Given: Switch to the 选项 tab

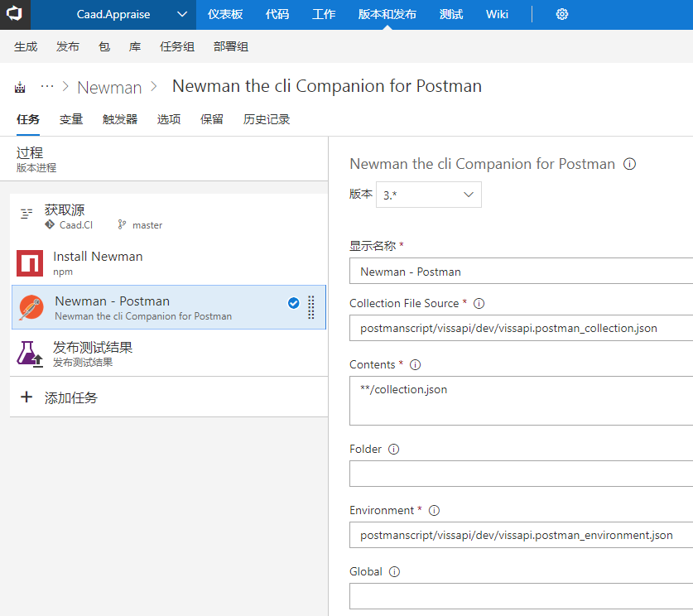Looking at the screenshot, I should coord(168,119).
